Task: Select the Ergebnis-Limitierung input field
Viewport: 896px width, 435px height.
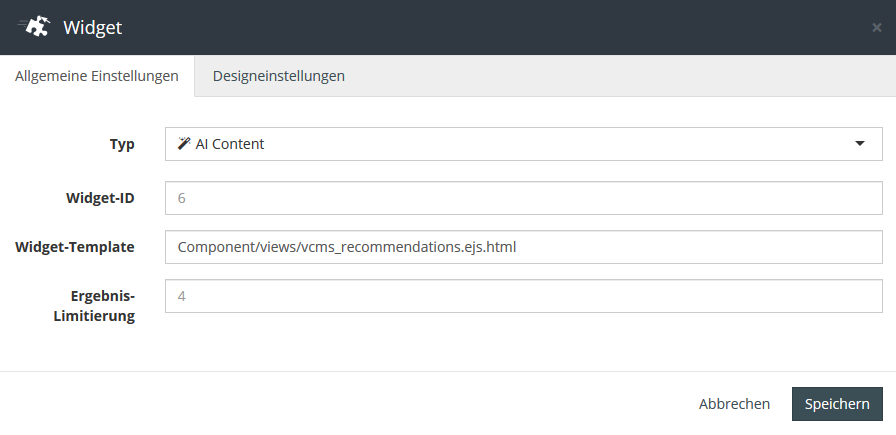Action: point(523,296)
